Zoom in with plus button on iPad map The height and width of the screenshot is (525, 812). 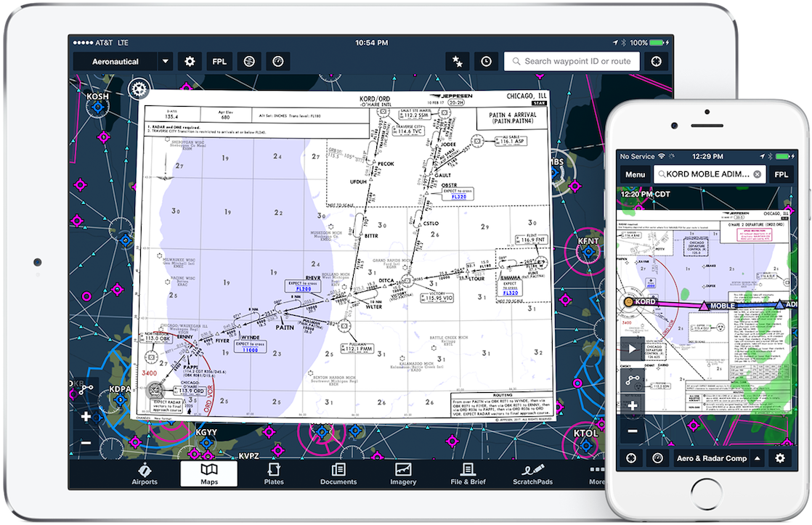click(86, 416)
